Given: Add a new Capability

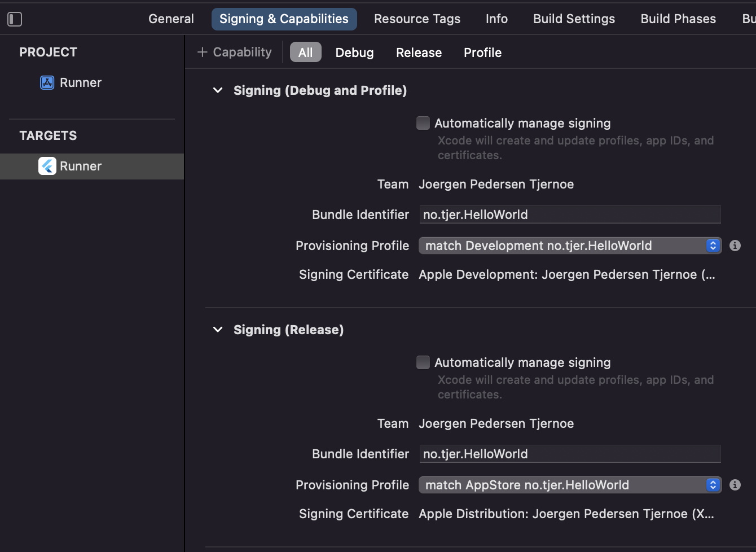Looking at the screenshot, I should tap(235, 52).
